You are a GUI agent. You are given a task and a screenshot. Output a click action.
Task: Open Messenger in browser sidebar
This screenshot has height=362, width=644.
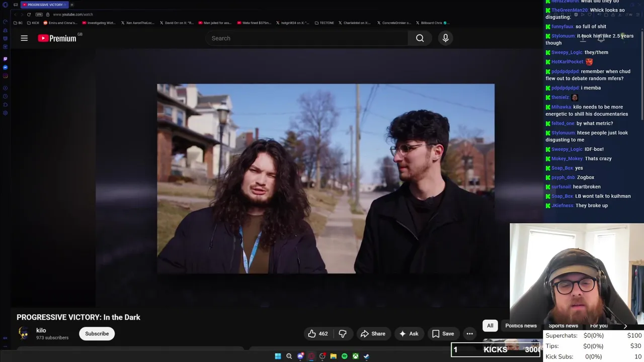click(x=5, y=67)
